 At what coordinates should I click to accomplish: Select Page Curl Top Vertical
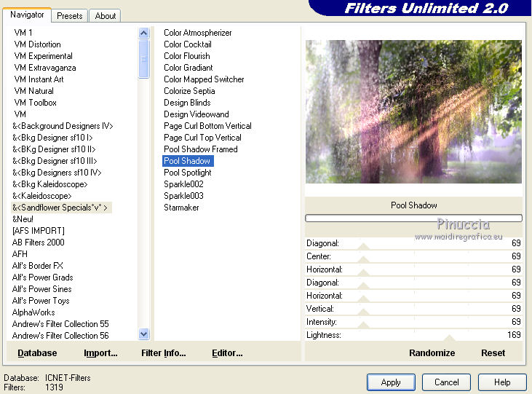pyautogui.click(x=202, y=138)
